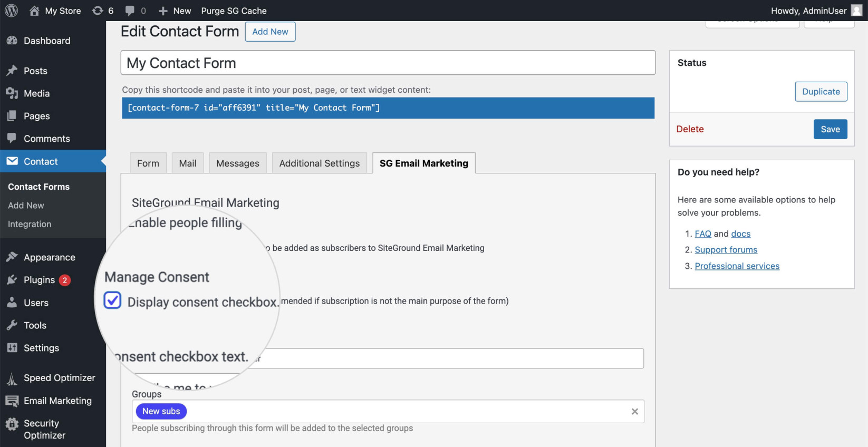
Task: Open the Messages tab
Action: coord(238,163)
